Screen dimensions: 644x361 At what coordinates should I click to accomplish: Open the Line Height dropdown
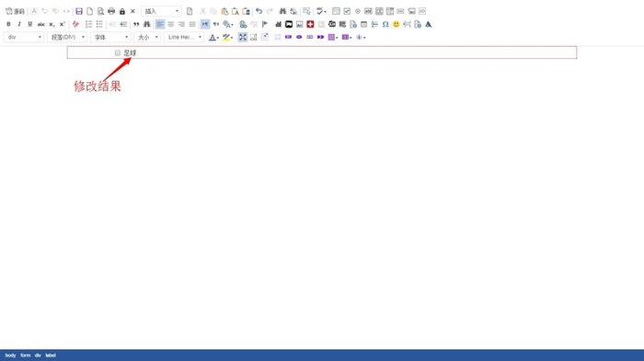pos(184,37)
